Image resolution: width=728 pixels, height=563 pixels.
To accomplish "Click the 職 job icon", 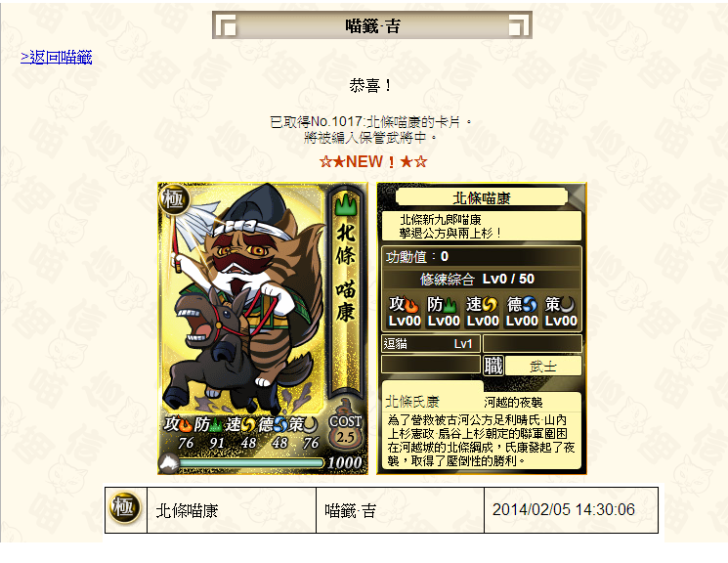I will tap(493, 366).
